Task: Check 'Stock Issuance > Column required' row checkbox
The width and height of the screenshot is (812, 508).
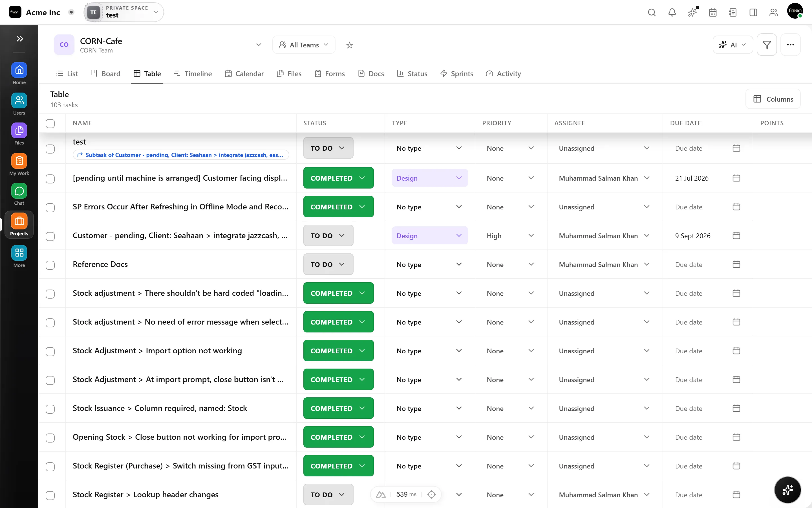Action: coord(50,409)
